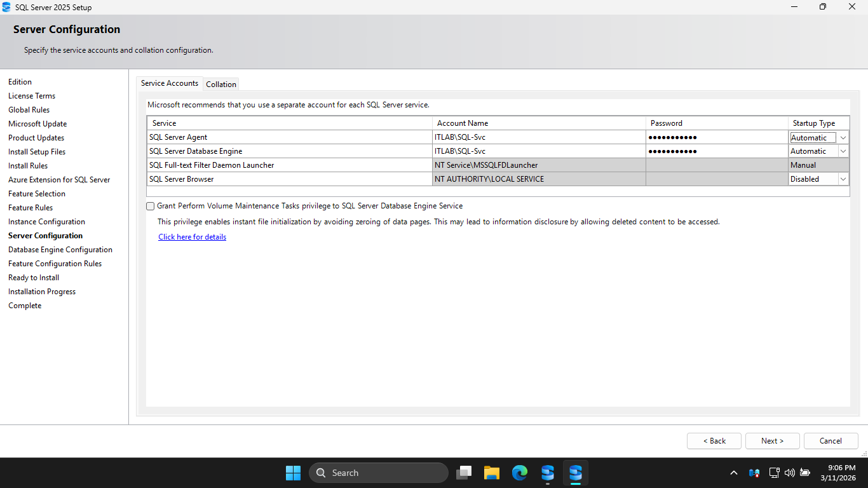Switch to the Collation tab
This screenshot has width=868, height=488.
tap(221, 84)
